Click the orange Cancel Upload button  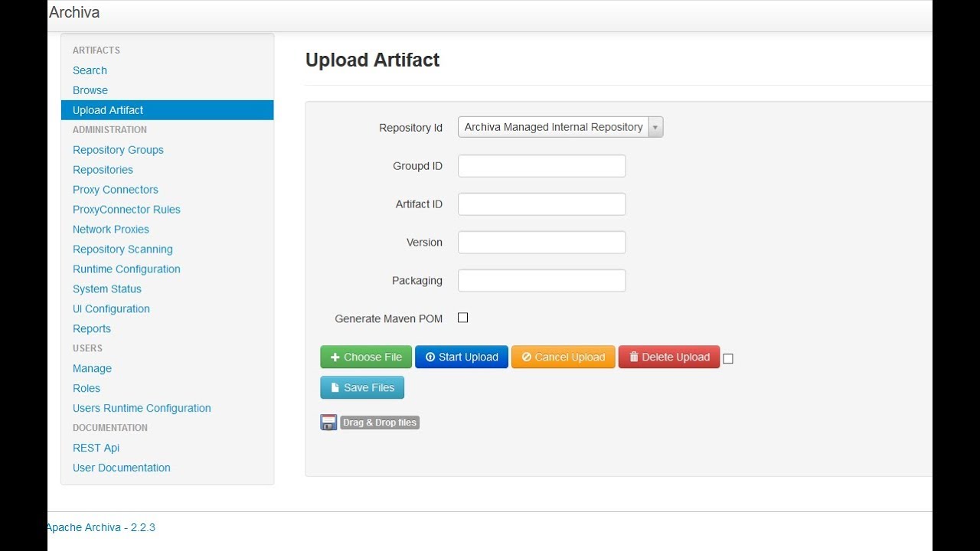pyautogui.click(x=563, y=357)
